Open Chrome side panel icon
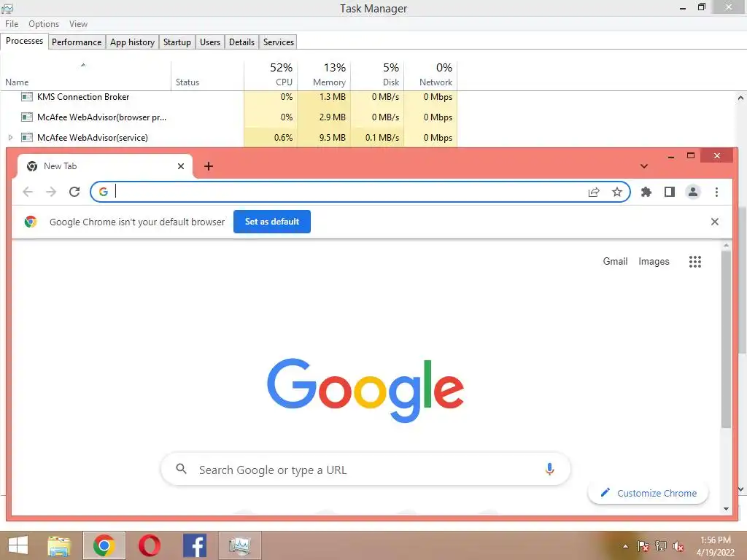 (670, 192)
